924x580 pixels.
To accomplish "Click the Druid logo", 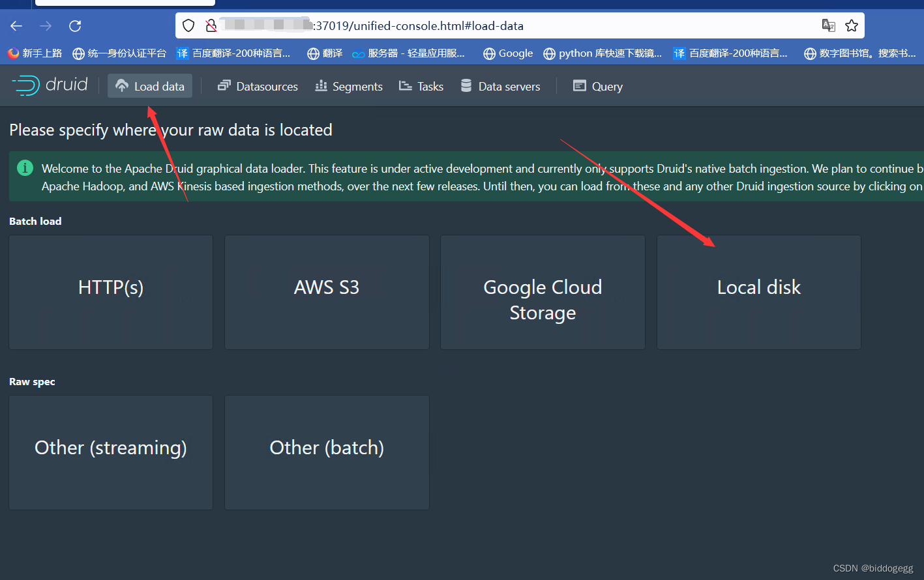I will point(50,85).
